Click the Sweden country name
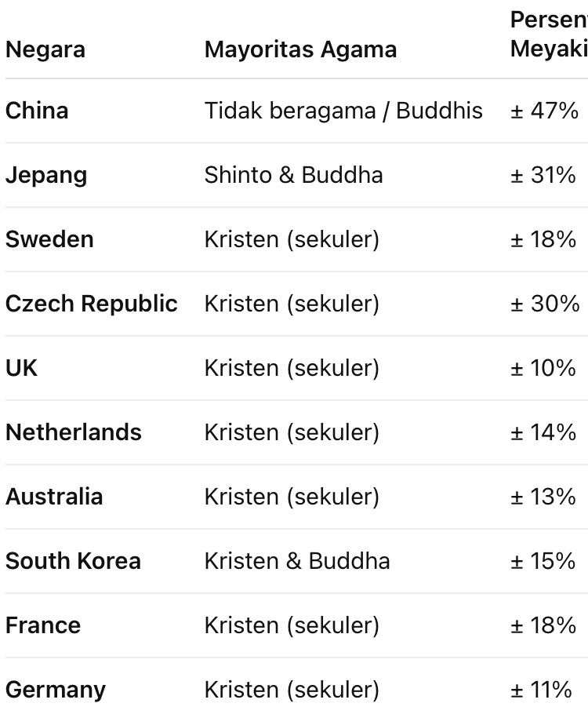Image resolution: width=588 pixels, height=725 pixels. [49, 239]
